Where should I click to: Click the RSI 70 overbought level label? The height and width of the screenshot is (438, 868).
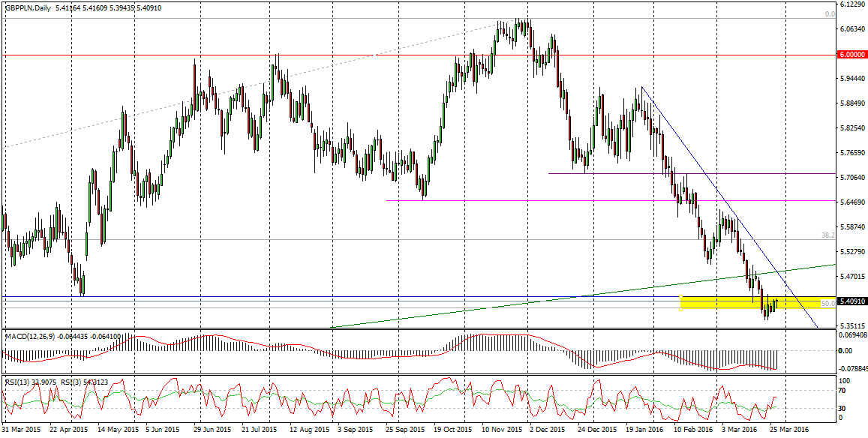click(x=842, y=391)
